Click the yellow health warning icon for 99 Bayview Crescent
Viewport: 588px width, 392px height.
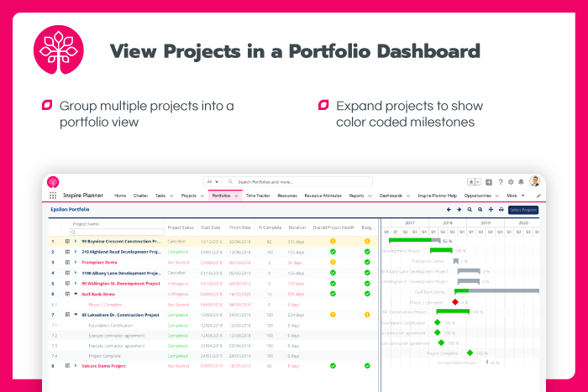(x=333, y=242)
